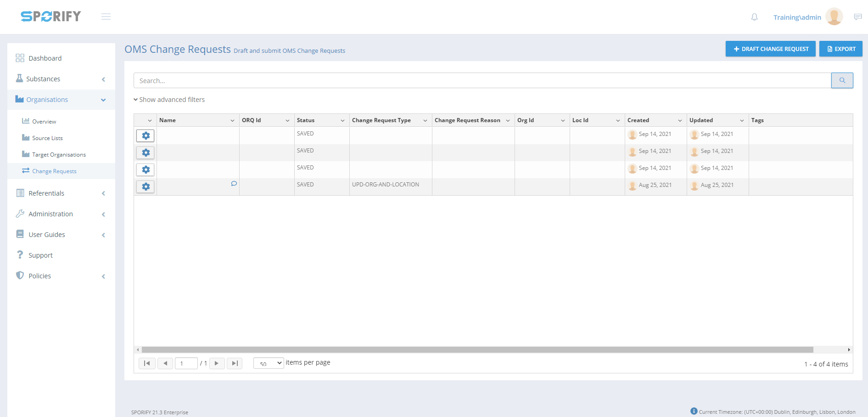
Task: Click the hamburger menu icon
Action: [x=106, y=17]
